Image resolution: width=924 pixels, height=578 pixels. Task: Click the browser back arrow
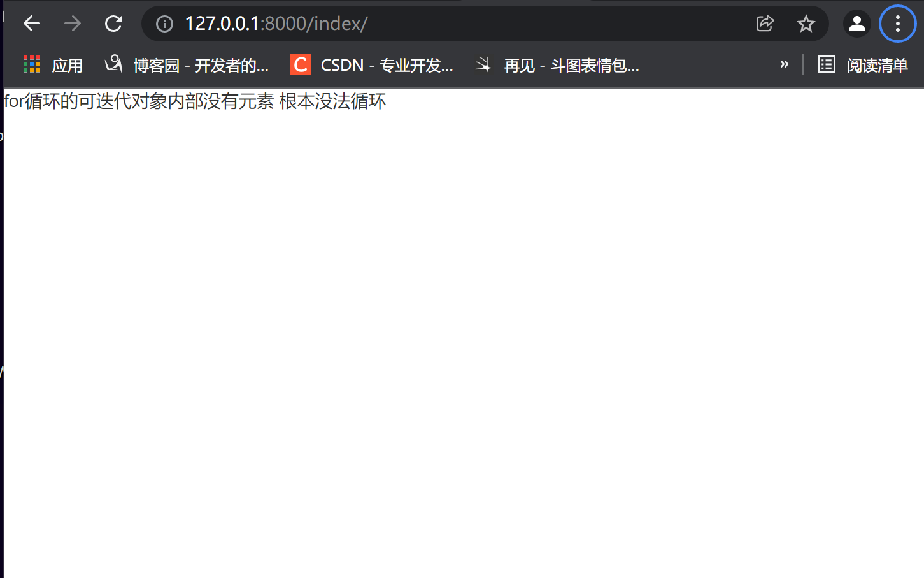click(32, 24)
